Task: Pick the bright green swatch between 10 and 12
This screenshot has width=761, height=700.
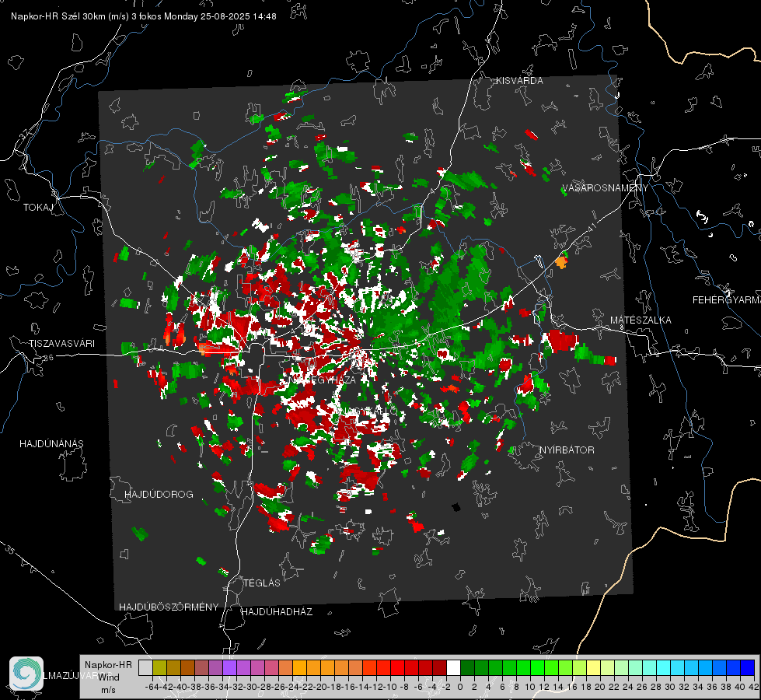Action: [x=537, y=667]
